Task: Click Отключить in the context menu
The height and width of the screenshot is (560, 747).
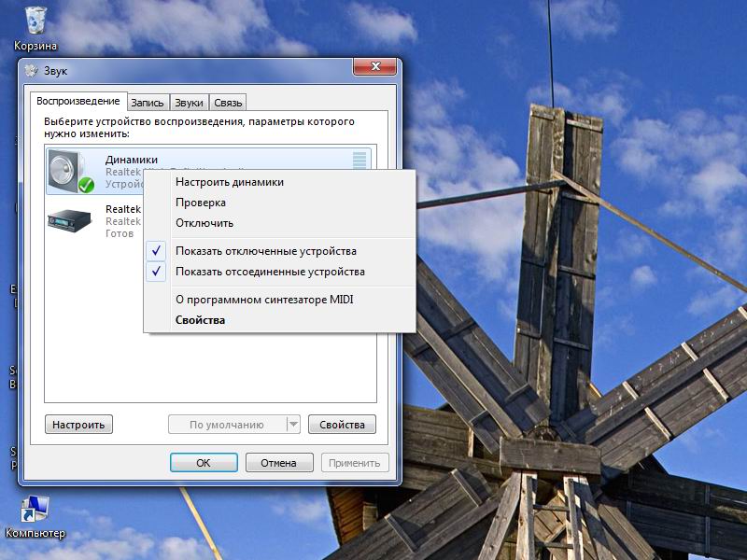Action: click(x=204, y=223)
